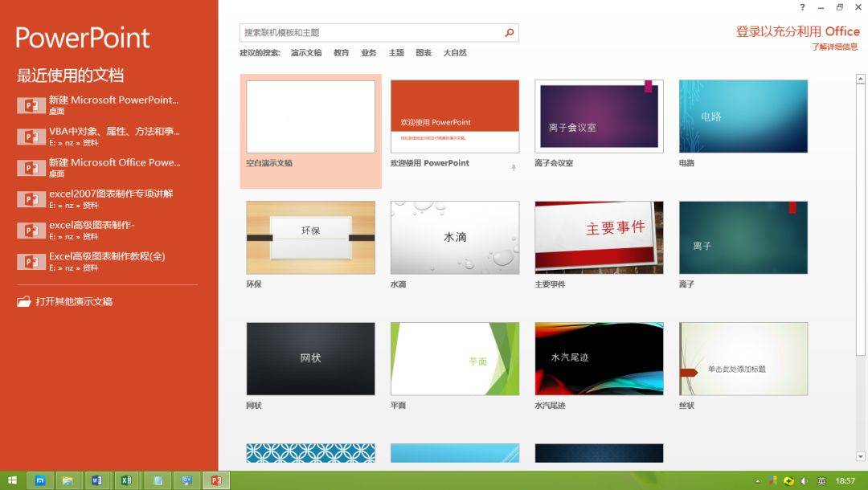The height and width of the screenshot is (490, 868).
Task: Switch to Word on the taskbar
Action: point(97,480)
